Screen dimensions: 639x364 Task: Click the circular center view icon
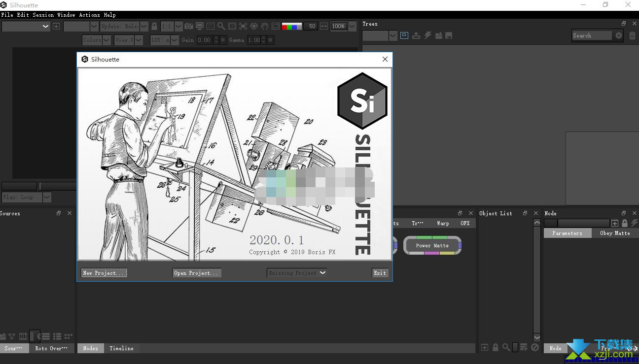(254, 26)
